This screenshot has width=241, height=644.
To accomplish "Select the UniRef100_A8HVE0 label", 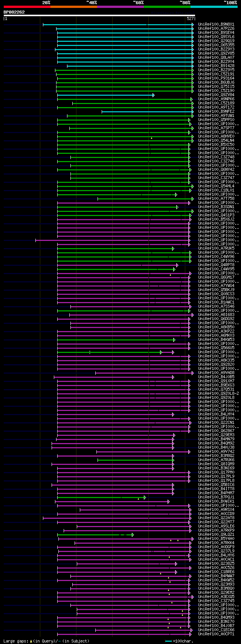I will [x=216, y=136].
